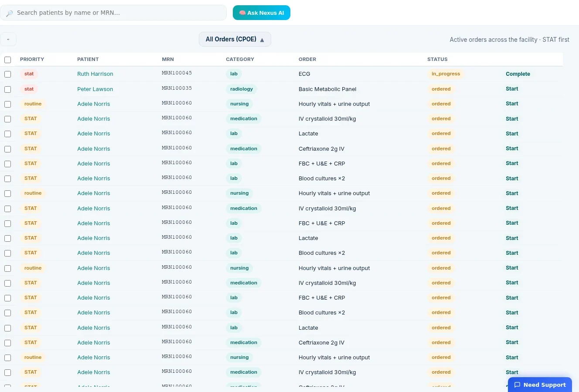This screenshot has width=579, height=392.
Task: Click Peter Lawson's ordered status badge
Action: coord(441,89)
